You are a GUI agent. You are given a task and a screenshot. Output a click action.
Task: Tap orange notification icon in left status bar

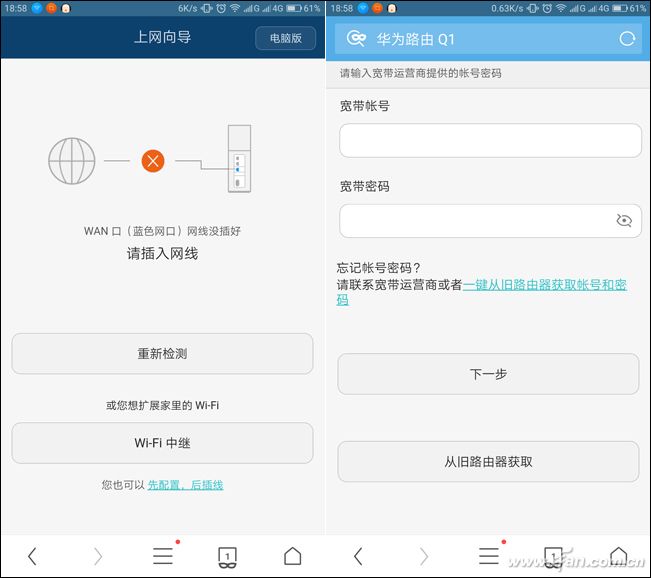(51, 8)
